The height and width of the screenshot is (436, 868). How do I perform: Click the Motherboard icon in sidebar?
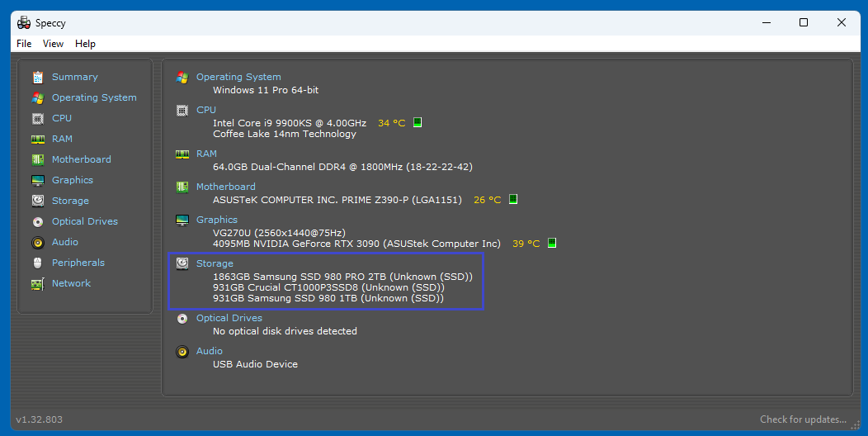(x=38, y=160)
